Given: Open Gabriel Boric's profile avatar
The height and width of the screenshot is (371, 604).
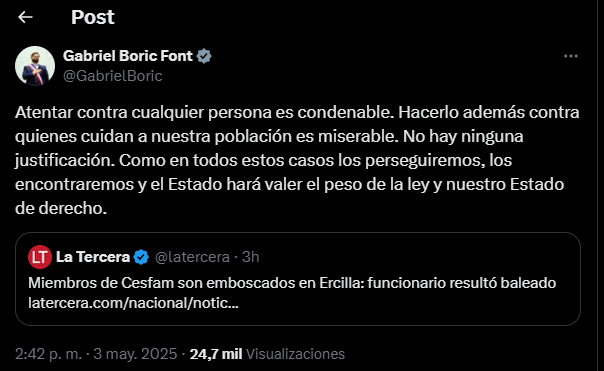Looking at the screenshot, I should [x=35, y=66].
